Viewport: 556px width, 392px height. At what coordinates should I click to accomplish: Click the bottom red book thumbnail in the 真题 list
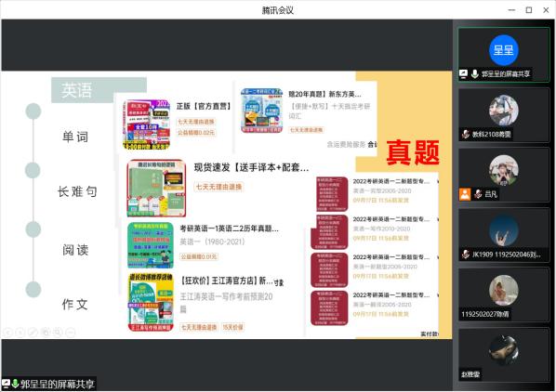329,308
